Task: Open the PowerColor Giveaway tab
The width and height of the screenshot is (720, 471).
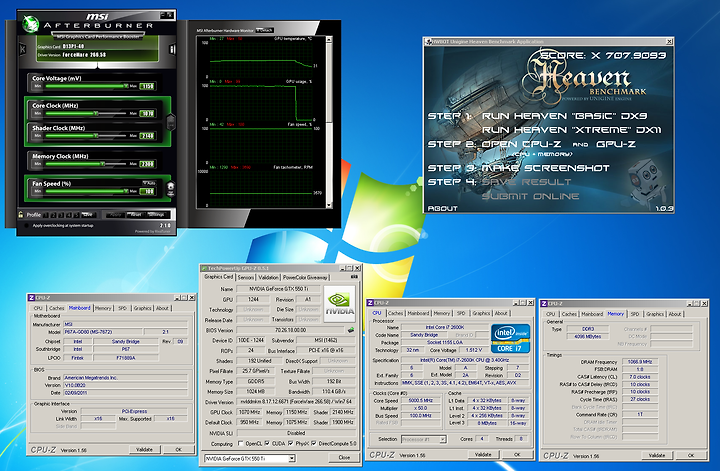Action: [305, 277]
